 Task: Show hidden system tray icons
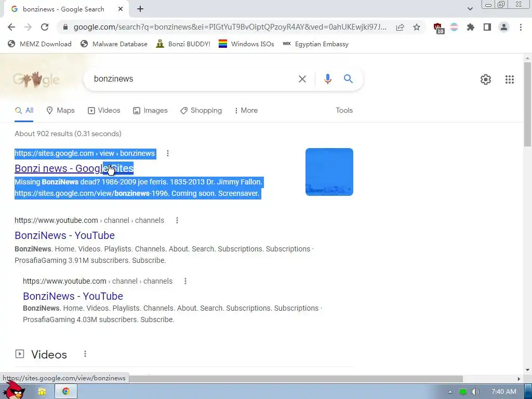click(450, 392)
